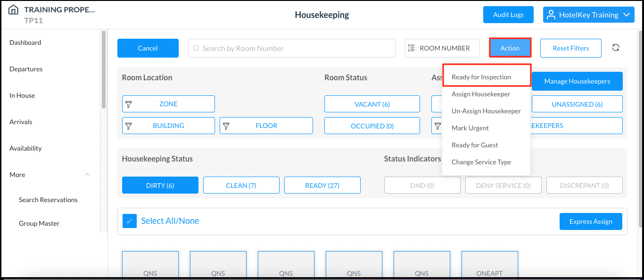Screen dimensions: 644x280
Task: Open Audit Logs
Action: point(508,15)
